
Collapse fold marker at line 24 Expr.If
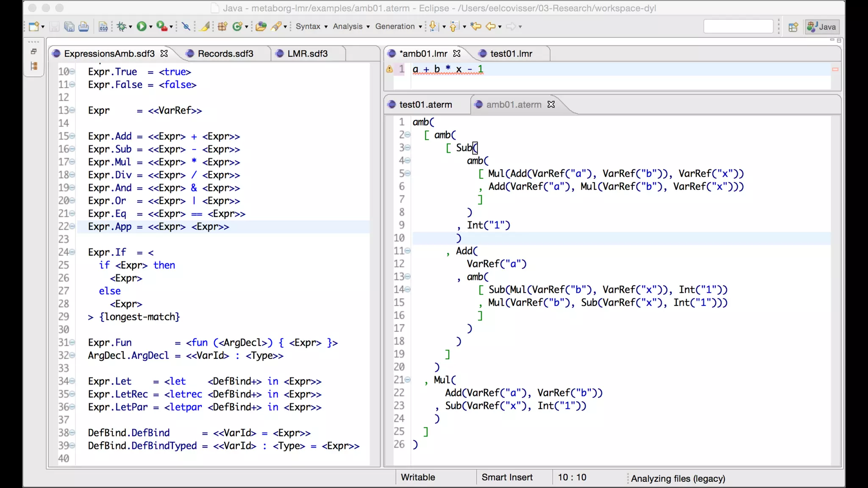[72, 252]
